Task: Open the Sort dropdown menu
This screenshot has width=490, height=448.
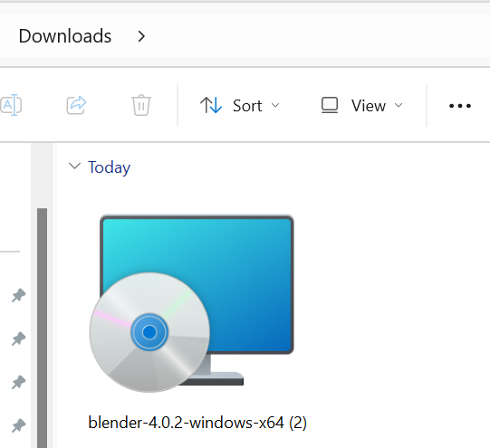Action: point(240,106)
